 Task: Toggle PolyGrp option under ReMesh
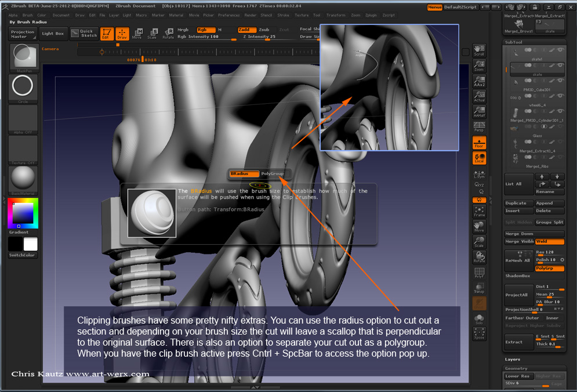pyautogui.click(x=549, y=268)
